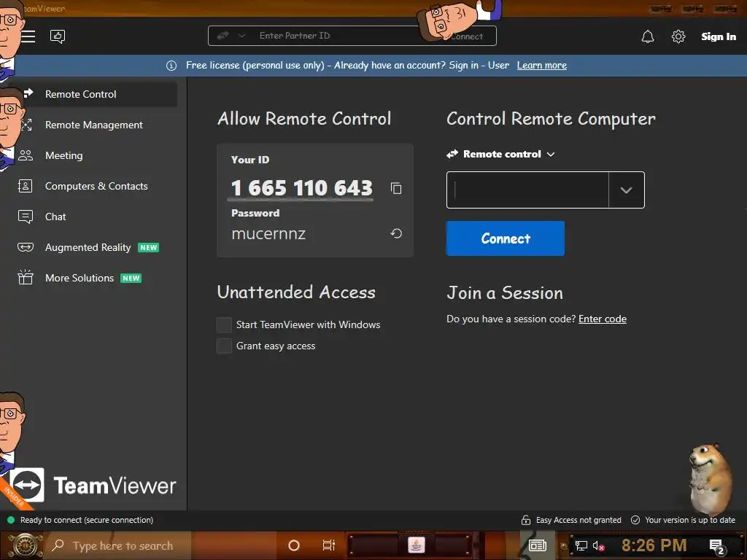
Task: Click the Chat speech bubble icon
Action: [x=26, y=217]
